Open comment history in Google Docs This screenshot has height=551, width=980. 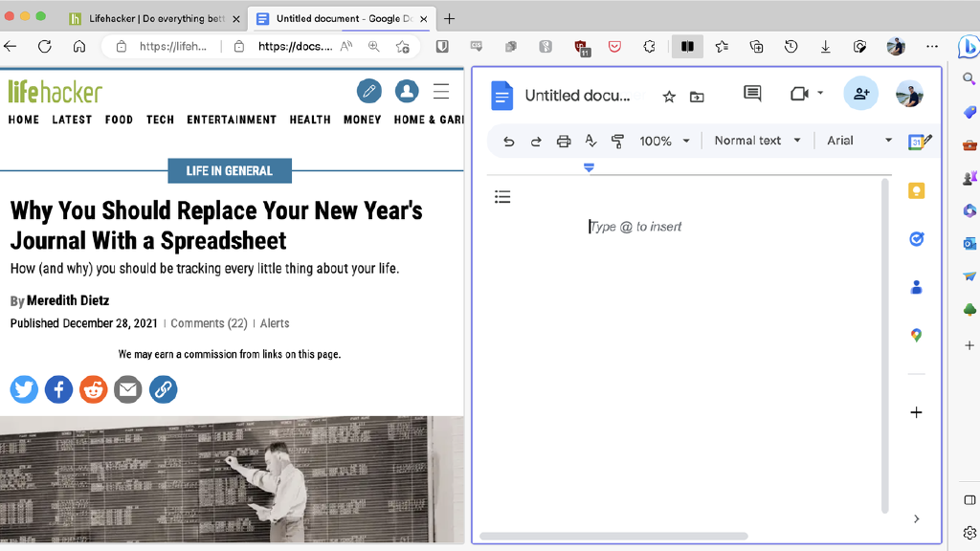(x=752, y=94)
